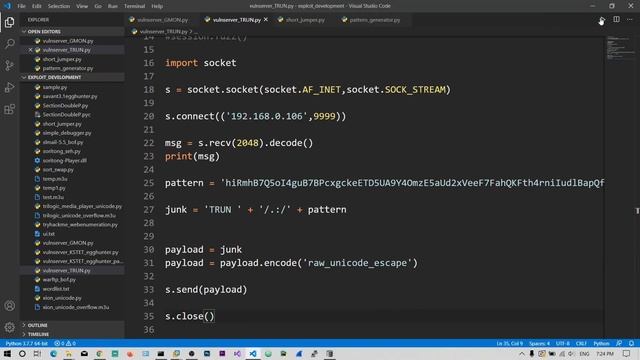This screenshot has height=360, width=640.
Task: Select the Python 3.7.7 64-bit interpreter
Action: tap(27, 343)
